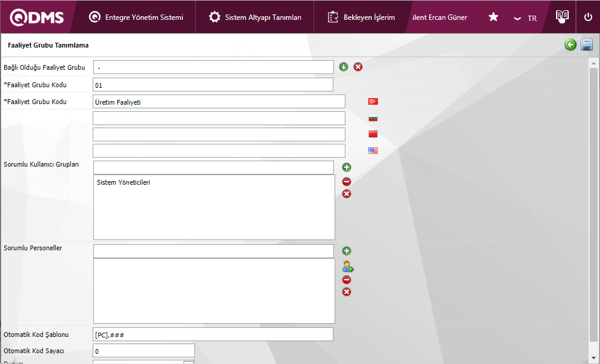Click the power logout icon

(588, 17)
